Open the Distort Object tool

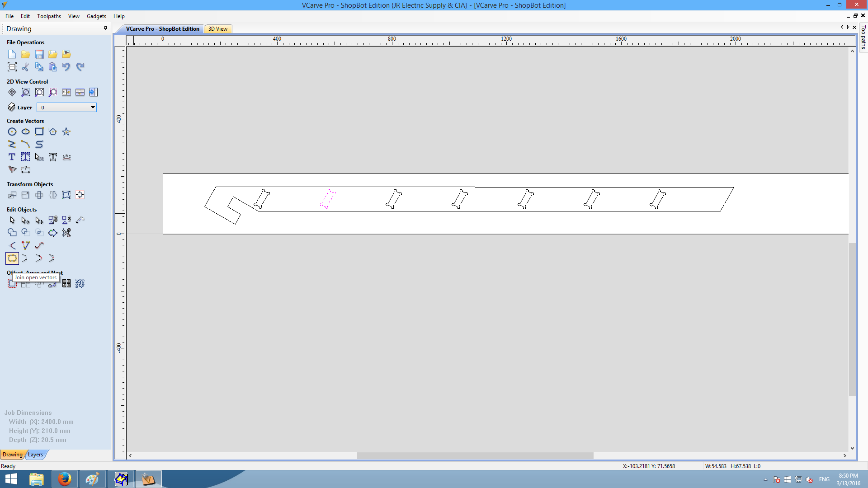(x=66, y=195)
